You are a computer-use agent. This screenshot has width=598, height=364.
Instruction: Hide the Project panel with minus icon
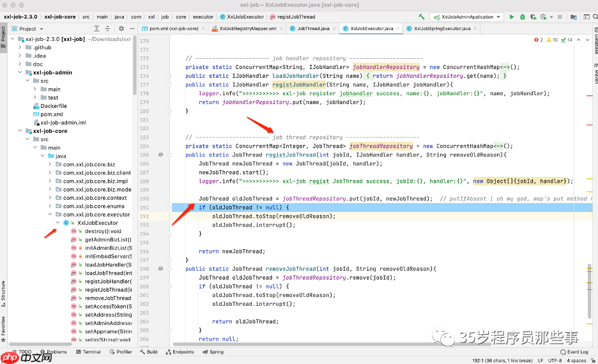point(131,29)
